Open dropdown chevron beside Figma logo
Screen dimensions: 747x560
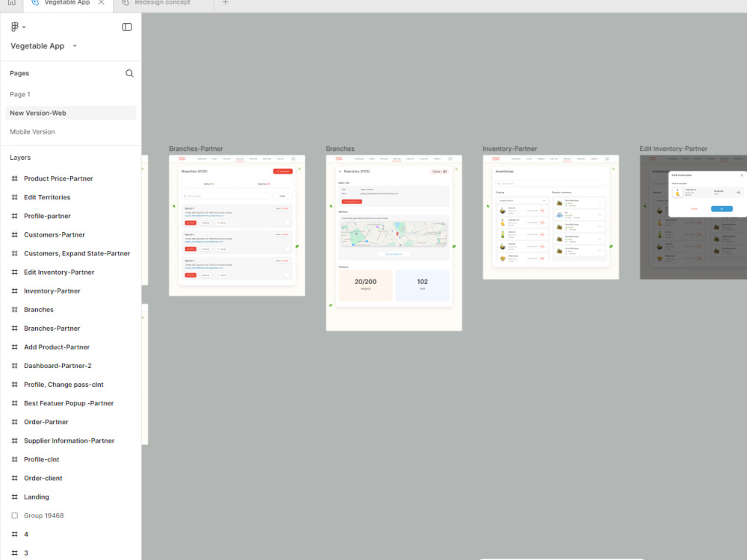(x=24, y=27)
